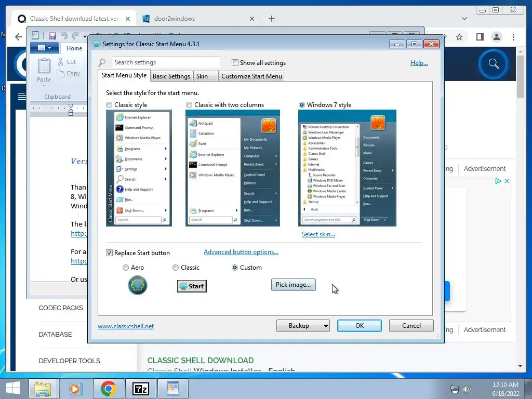Pick the Classic start button radio
Screen dimensions: 532x399
(176, 268)
